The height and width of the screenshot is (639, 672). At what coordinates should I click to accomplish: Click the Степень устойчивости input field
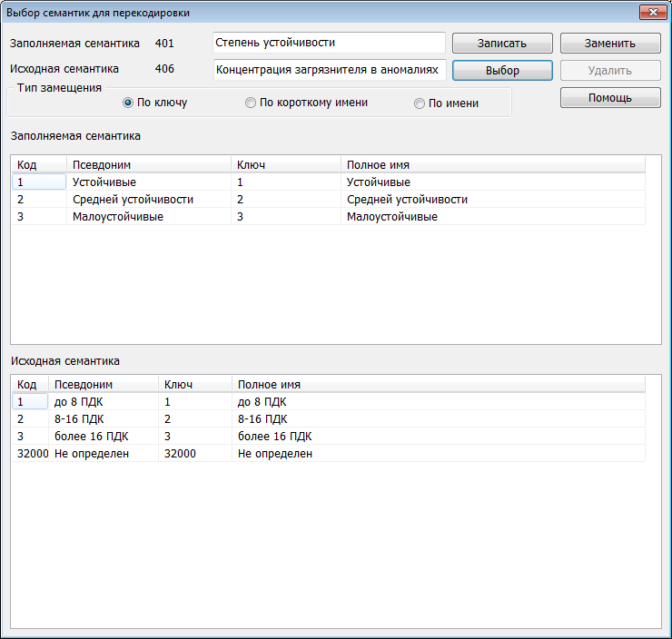[x=329, y=43]
